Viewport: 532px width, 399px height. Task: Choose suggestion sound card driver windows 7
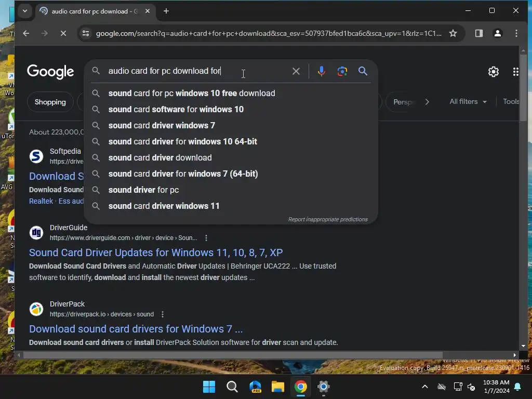231,126
